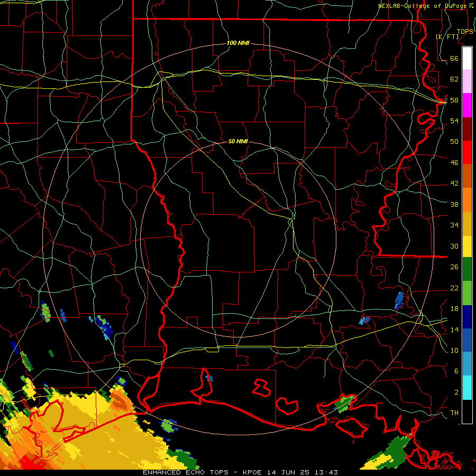The width and height of the screenshot is (476, 476).
Task: Click the gold legend swatch
Action: tap(467, 224)
